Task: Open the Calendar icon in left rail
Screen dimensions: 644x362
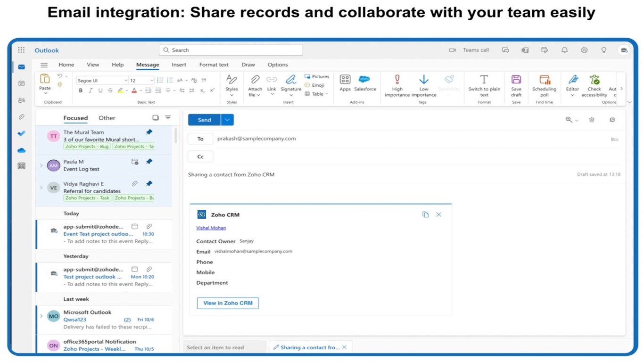Action: point(21,83)
